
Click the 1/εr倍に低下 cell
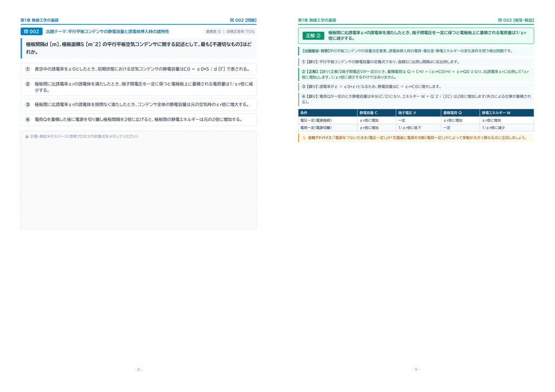click(418, 128)
